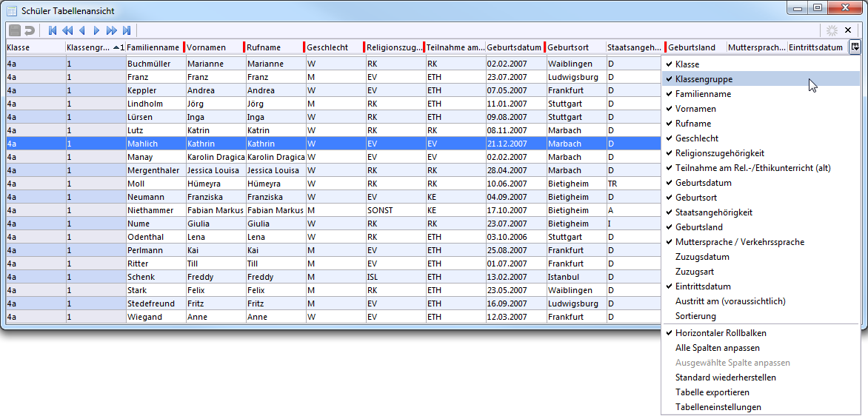This screenshot has height=416, width=868.
Task: Skip forward a page of records
Action: (x=111, y=30)
